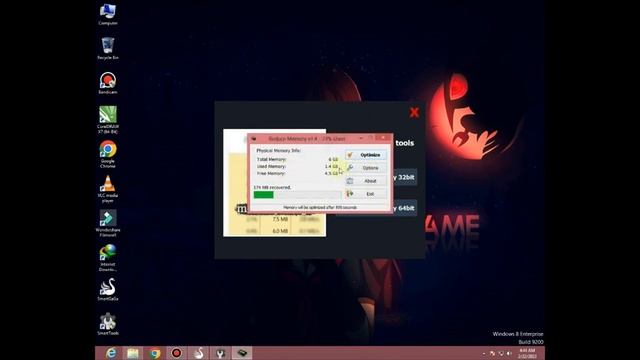The height and width of the screenshot is (360, 640).
Task: Click the 64bit button on dark panel
Action: point(404,208)
